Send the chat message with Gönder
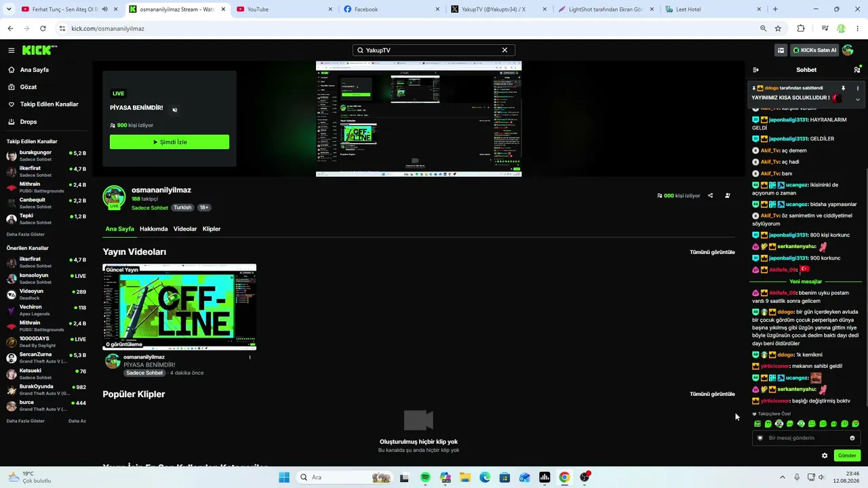 pyautogui.click(x=847, y=455)
